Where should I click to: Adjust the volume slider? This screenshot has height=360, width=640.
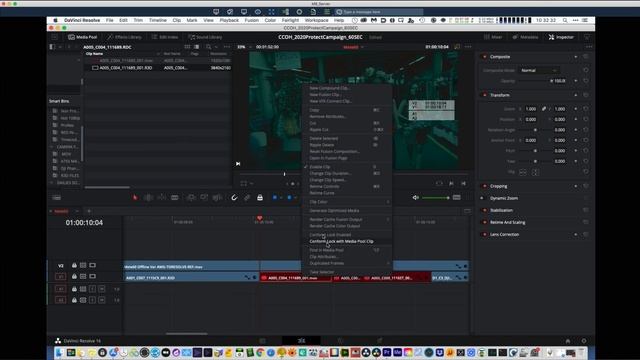click(436, 198)
